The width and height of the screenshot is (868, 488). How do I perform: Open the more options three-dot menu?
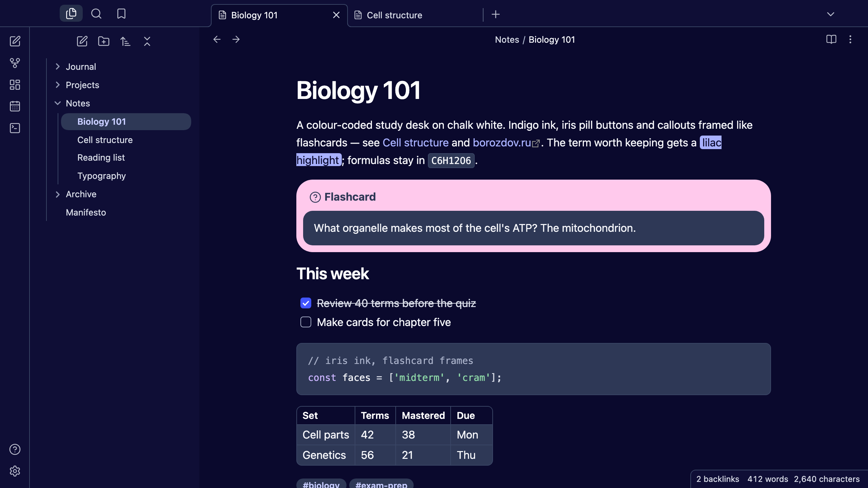[850, 39]
